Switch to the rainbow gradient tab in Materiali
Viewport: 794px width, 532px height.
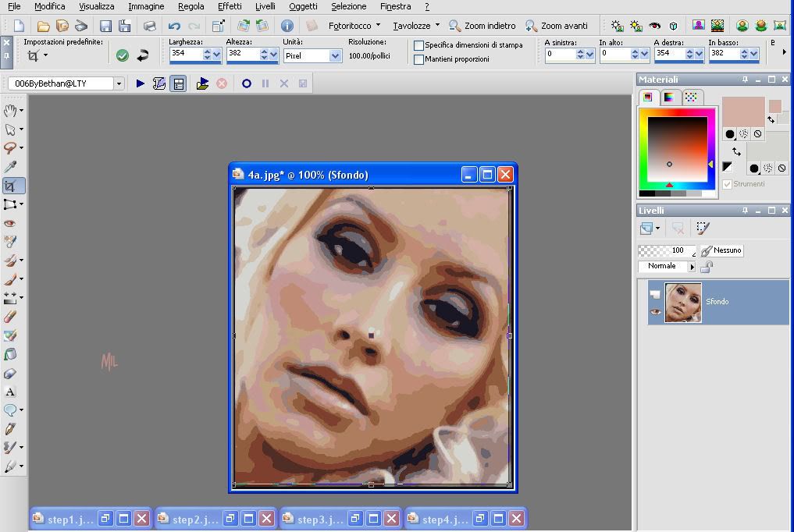coord(669,97)
